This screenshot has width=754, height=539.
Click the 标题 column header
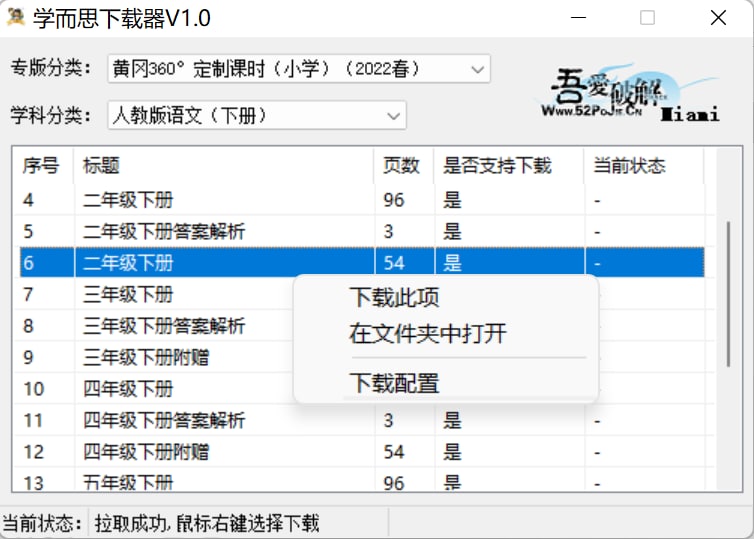point(224,166)
